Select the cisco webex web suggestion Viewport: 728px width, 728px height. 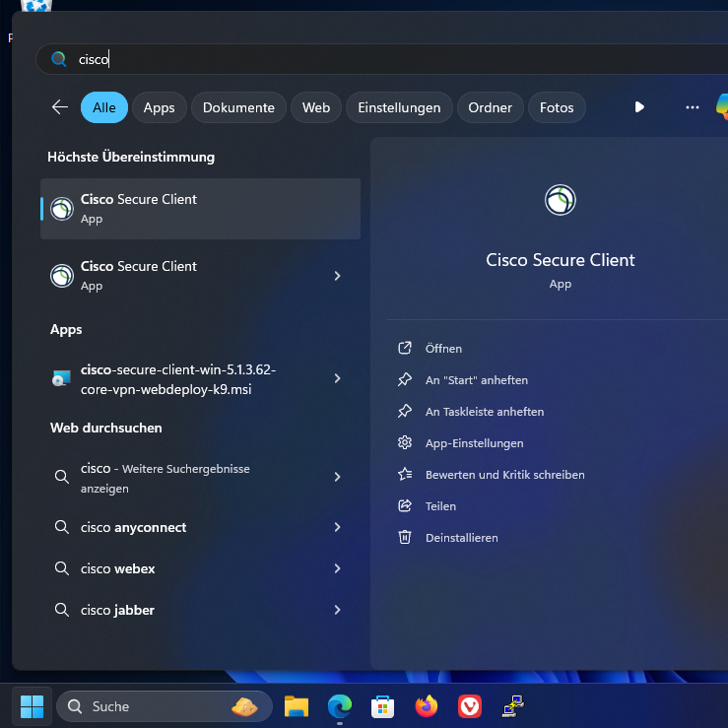coord(118,568)
